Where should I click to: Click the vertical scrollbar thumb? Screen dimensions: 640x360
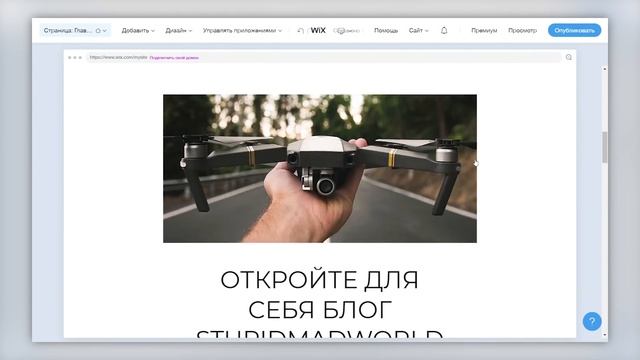click(604, 147)
